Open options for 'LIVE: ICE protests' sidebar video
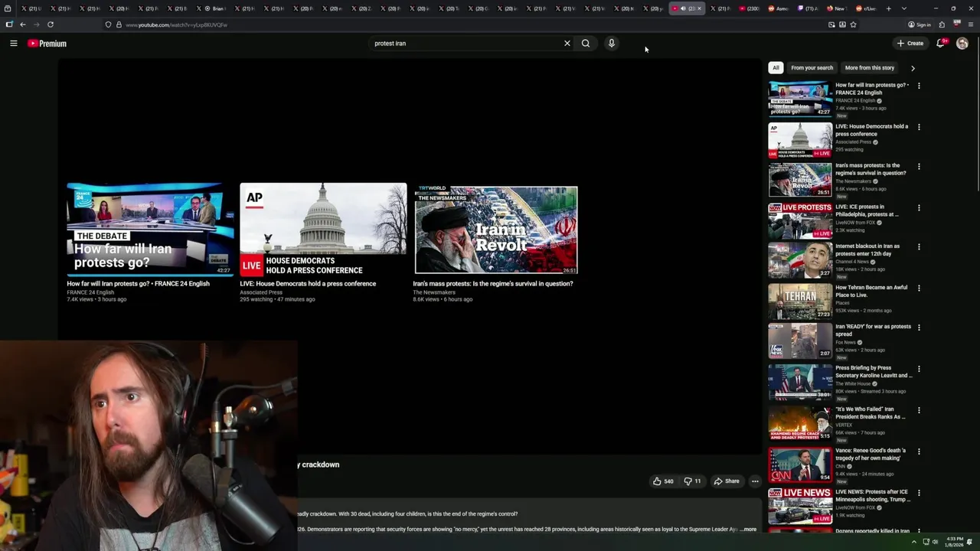This screenshot has width=980, height=551. point(919,207)
